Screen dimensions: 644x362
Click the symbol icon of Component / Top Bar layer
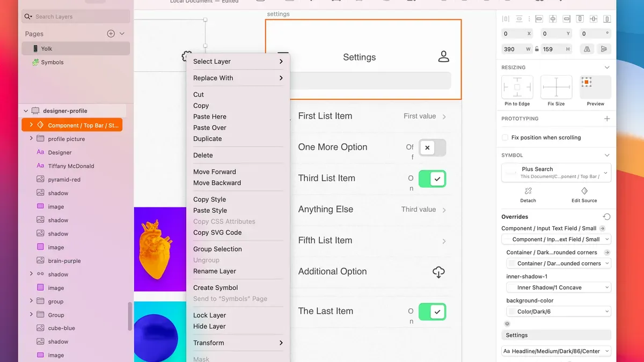(40, 125)
